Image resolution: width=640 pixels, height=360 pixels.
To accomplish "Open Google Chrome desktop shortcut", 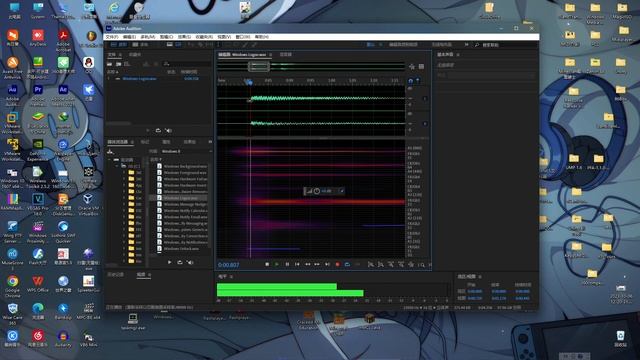I will click(x=13, y=284).
